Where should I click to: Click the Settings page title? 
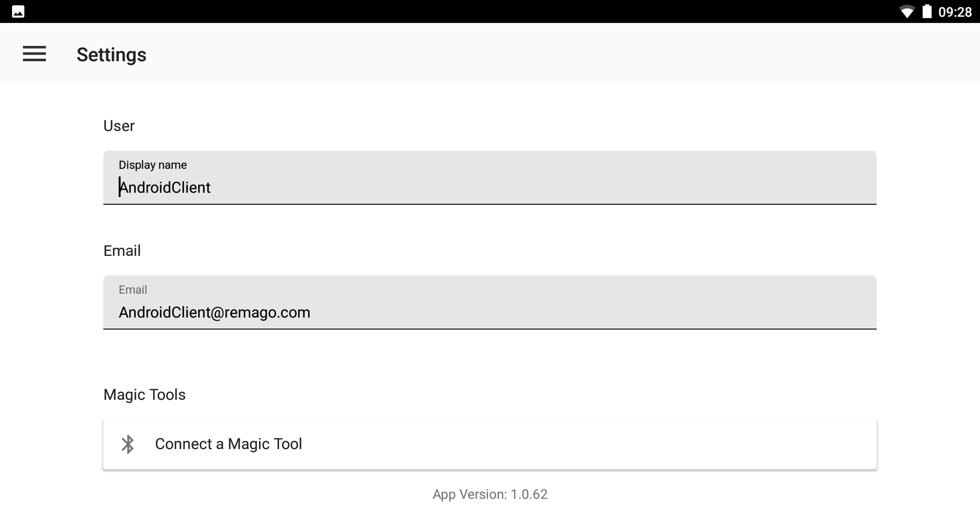coord(111,55)
